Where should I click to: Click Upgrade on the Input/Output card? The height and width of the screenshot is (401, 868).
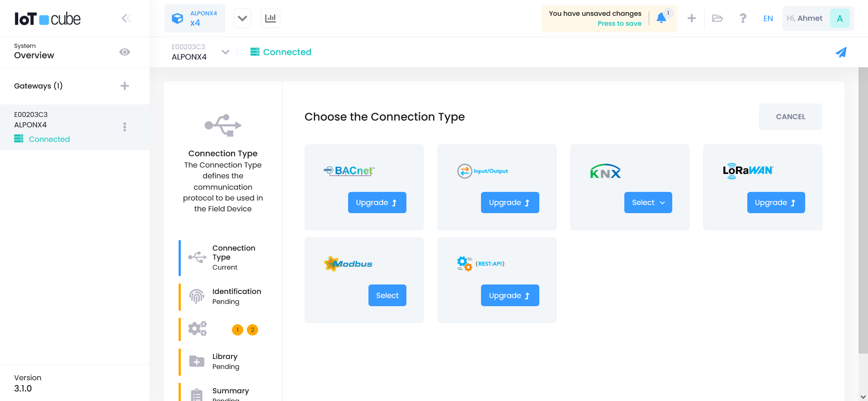(x=510, y=202)
